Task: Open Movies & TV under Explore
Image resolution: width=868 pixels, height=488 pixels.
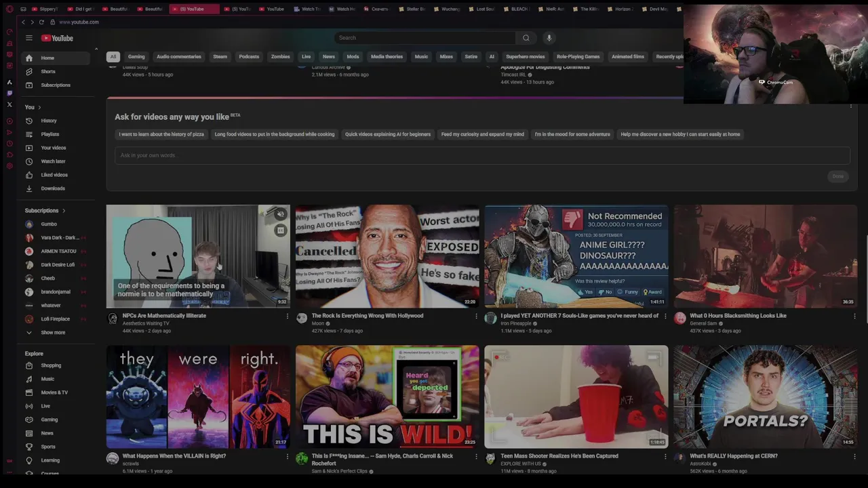Action: (x=55, y=392)
